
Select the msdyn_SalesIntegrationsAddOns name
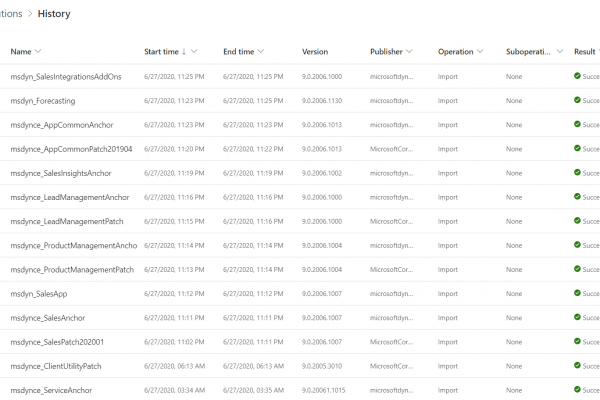pos(66,77)
